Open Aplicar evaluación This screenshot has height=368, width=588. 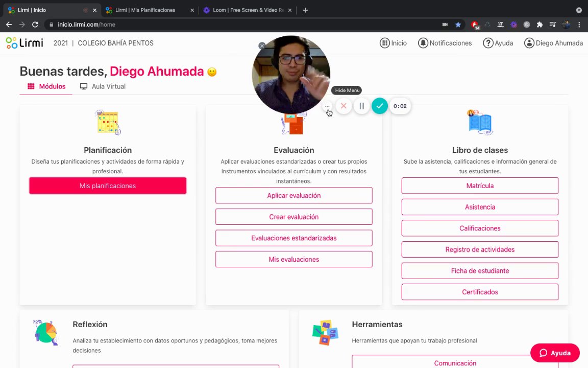click(x=293, y=195)
